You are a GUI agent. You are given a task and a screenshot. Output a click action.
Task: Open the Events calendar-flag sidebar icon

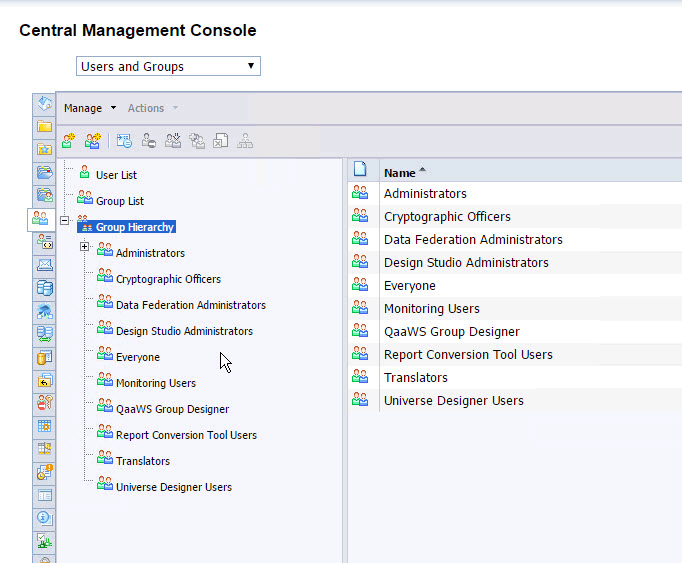click(44, 449)
